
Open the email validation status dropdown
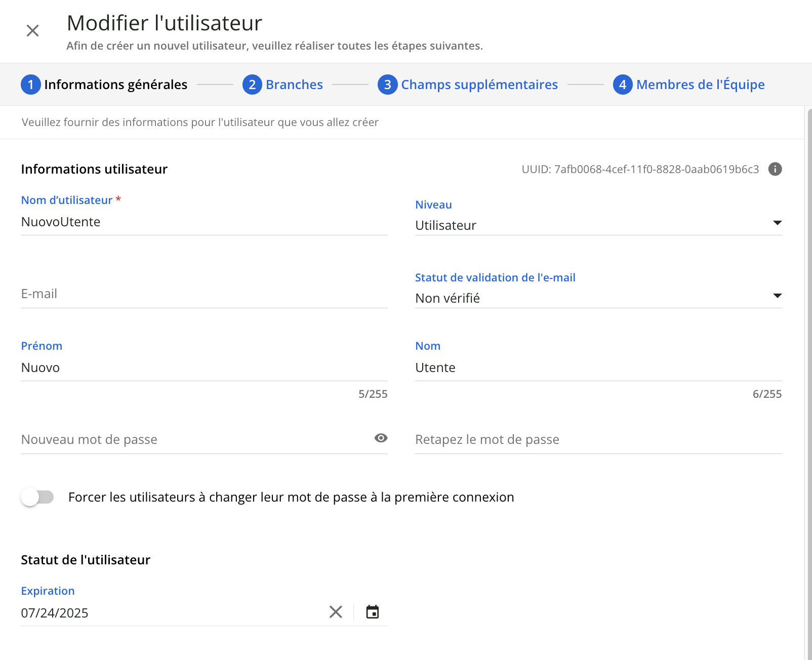click(x=778, y=295)
